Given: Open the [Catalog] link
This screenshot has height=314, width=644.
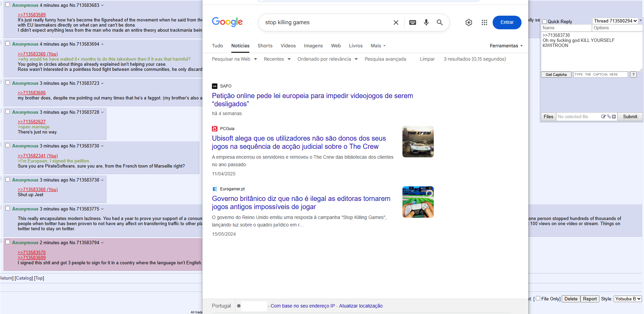Looking at the screenshot, I should pyautogui.click(x=24, y=278).
